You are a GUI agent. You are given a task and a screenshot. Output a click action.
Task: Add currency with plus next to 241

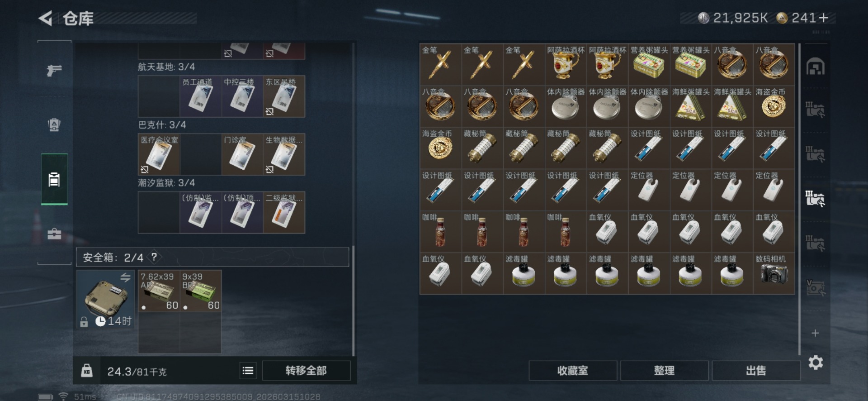823,18
